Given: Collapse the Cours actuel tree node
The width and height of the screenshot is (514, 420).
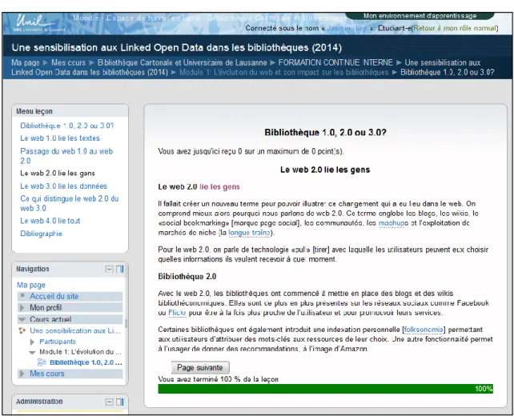Looking at the screenshot, I should pos(22,319).
